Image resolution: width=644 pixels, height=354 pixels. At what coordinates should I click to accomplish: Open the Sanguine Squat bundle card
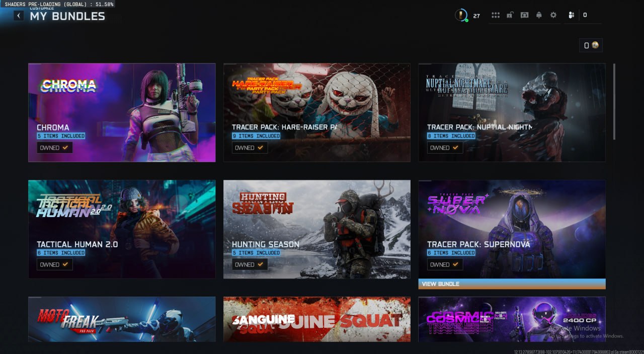point(317,319)
